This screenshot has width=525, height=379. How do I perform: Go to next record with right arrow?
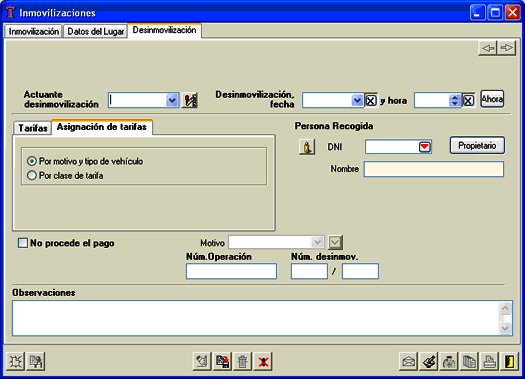click(x=507, y=48)
